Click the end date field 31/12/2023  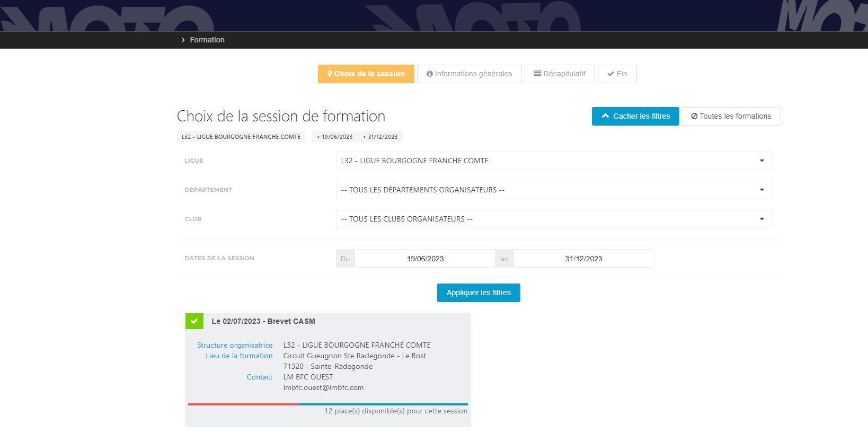coord(583,259)
